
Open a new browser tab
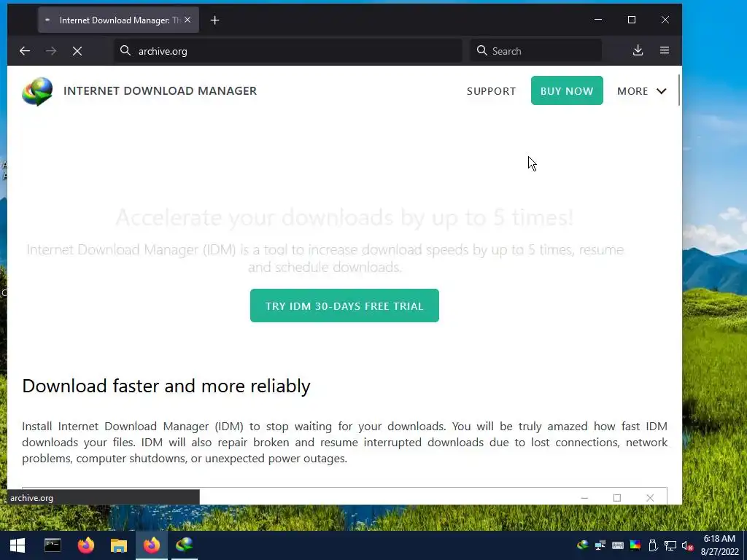coord(215,20)
